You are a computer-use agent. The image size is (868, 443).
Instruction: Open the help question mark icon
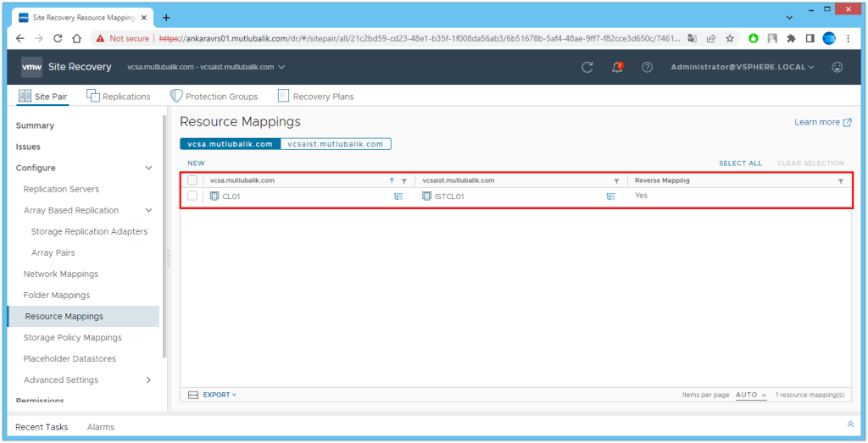[647, 67]
